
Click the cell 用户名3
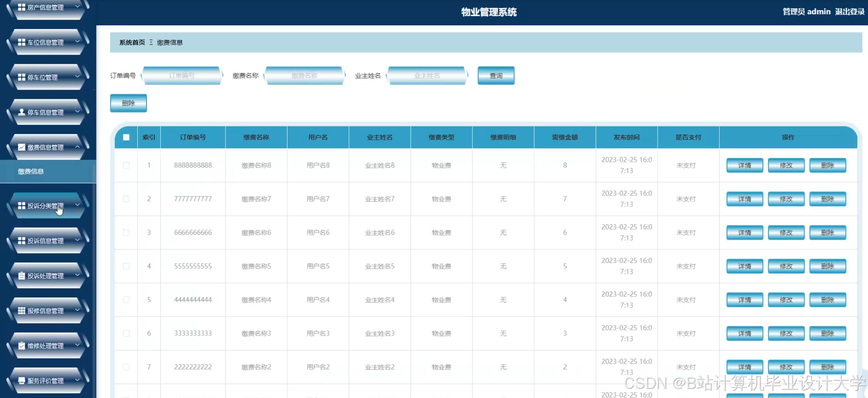tap(318, 333)
